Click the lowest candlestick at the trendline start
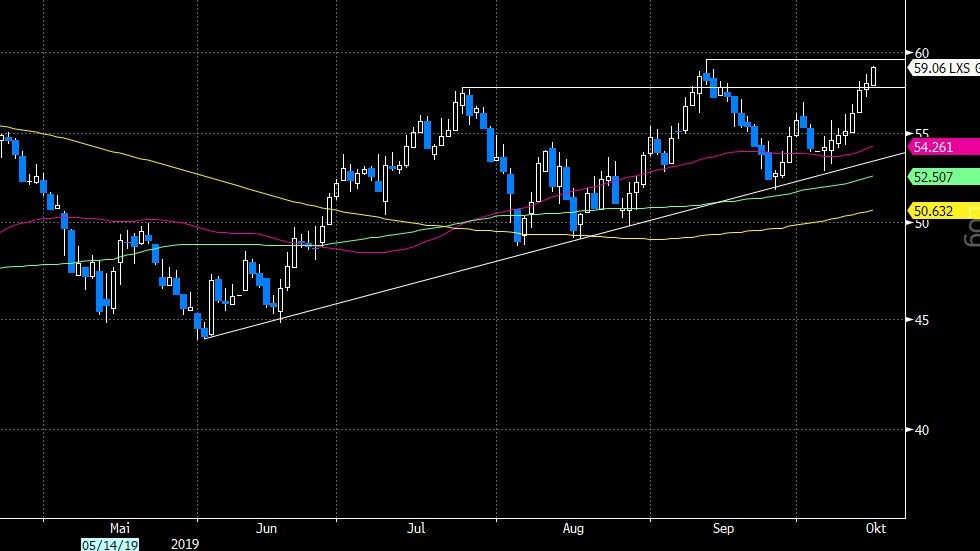980x551 pixels. [x=204, y=332]
